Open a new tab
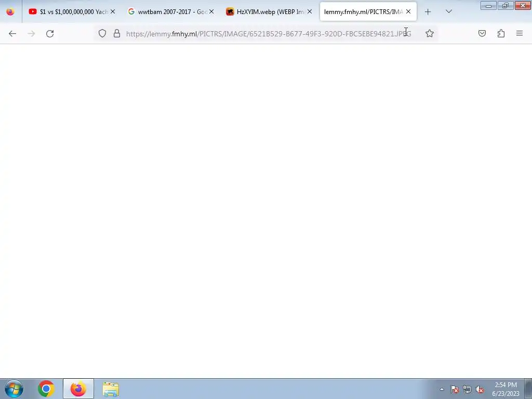Viewport: 532px width, 399px height. 428,12
